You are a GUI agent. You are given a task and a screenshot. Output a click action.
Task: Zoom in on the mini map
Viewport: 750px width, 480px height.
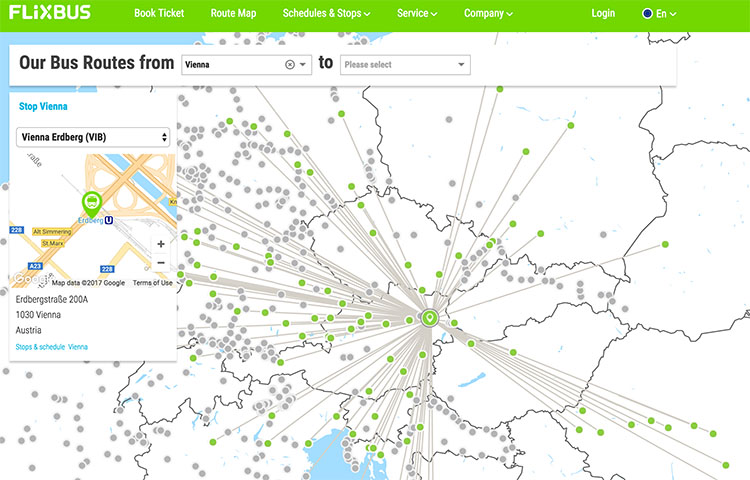[x=161, y=243]
